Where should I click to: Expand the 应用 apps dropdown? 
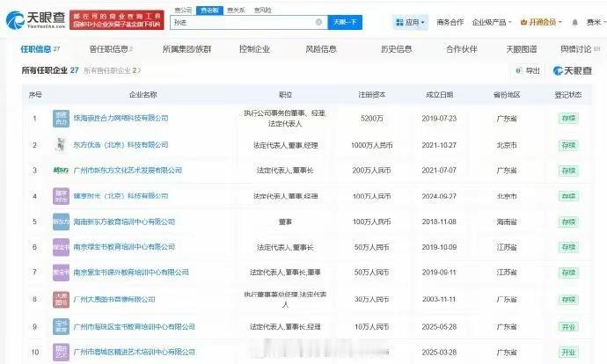tap(410, 23)
